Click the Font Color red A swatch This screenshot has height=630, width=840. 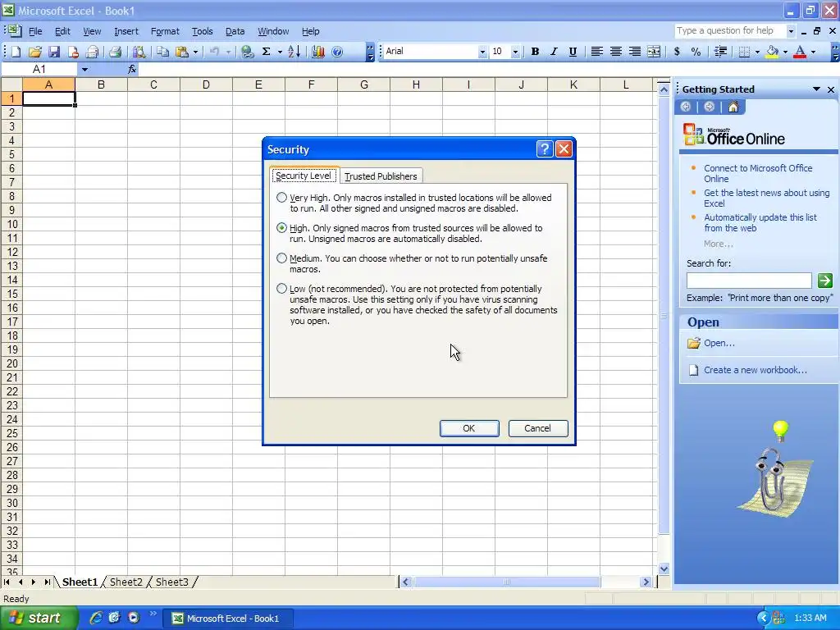[x=800, y=52]
